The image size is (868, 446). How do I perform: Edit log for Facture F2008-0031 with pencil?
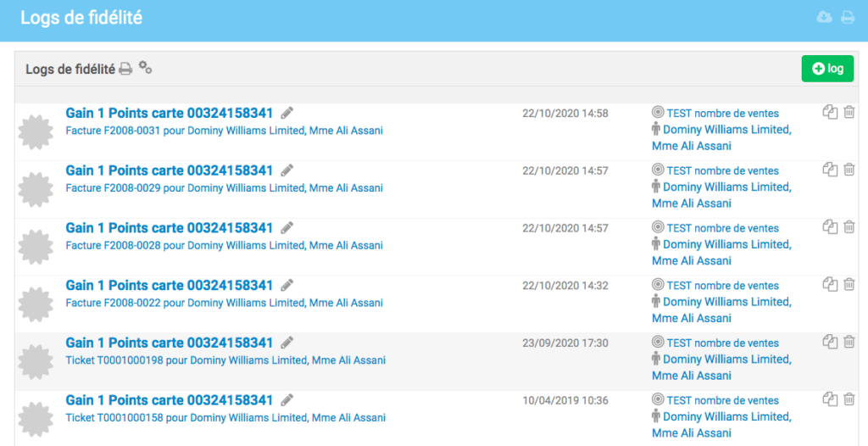point(287,113)
